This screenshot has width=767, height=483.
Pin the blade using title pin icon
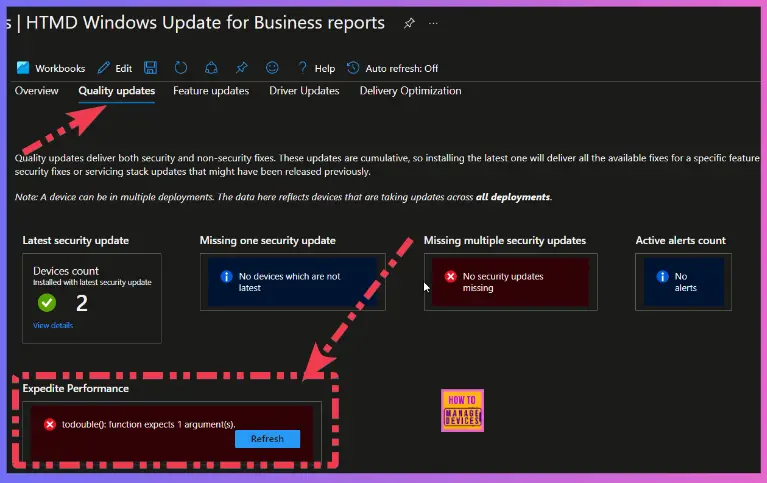click(x=409, y=23)
